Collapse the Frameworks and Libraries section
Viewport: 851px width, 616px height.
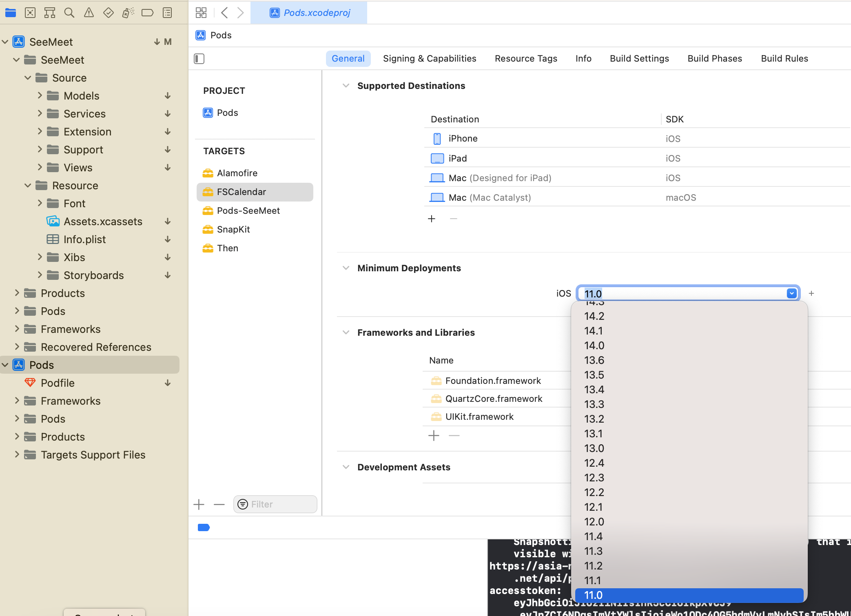coord(346,332)
